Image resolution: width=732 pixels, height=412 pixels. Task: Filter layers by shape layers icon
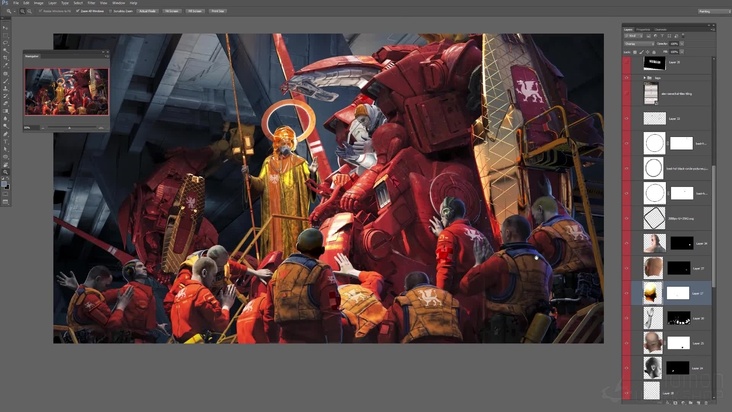[x=669, y=36]
